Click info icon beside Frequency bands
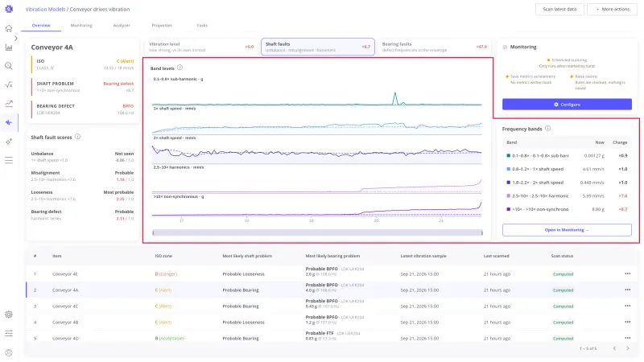Viewport: 644px width, 362px height. coord(547,129)
